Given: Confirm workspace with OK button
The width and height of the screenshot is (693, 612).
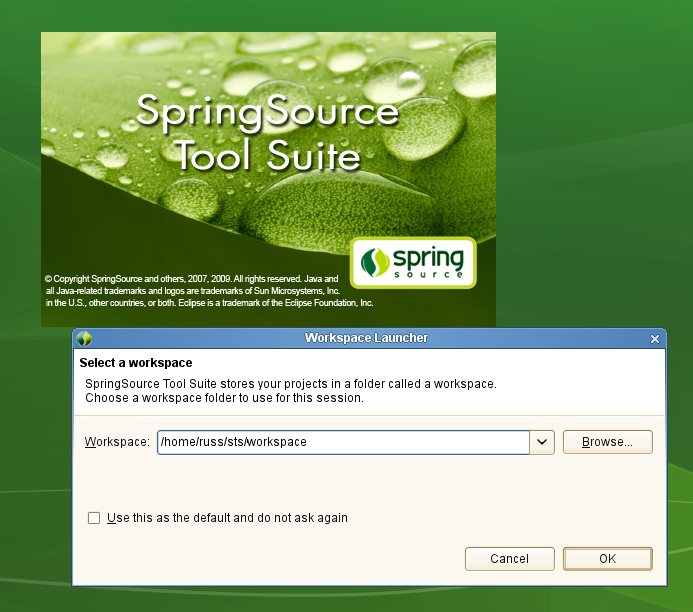Looking at the screenshot, I should 608,559.
